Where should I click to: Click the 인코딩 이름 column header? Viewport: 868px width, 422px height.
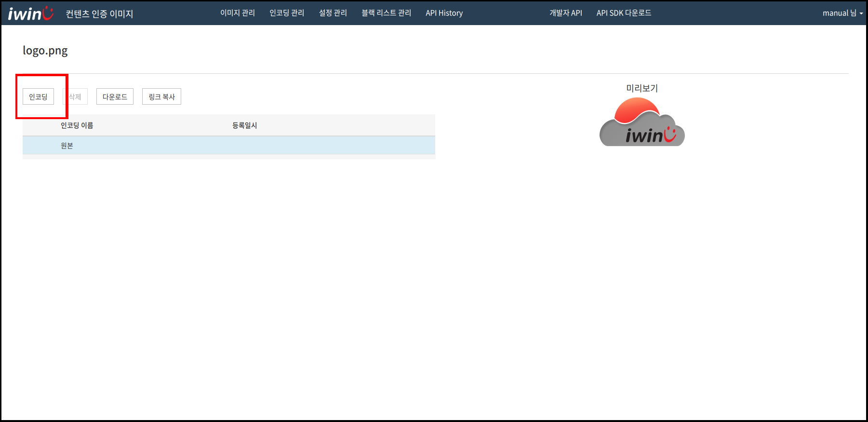[x=77, y=125]
